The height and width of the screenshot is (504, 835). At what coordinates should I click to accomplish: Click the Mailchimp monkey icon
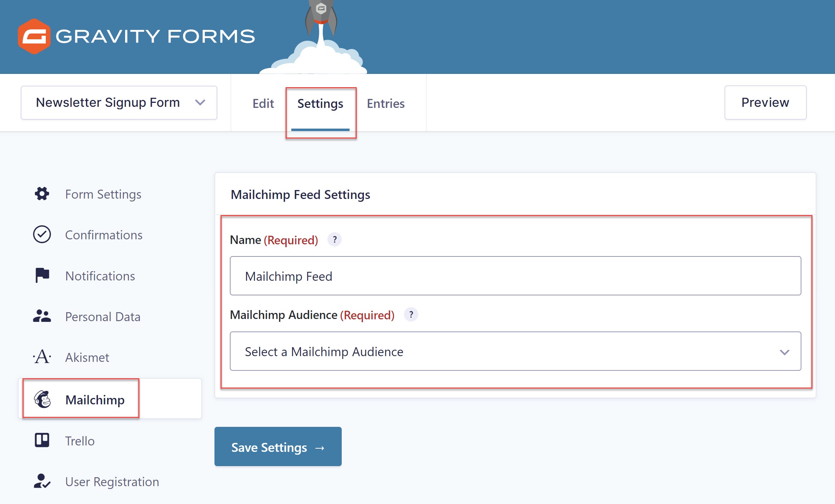(43, 399)
